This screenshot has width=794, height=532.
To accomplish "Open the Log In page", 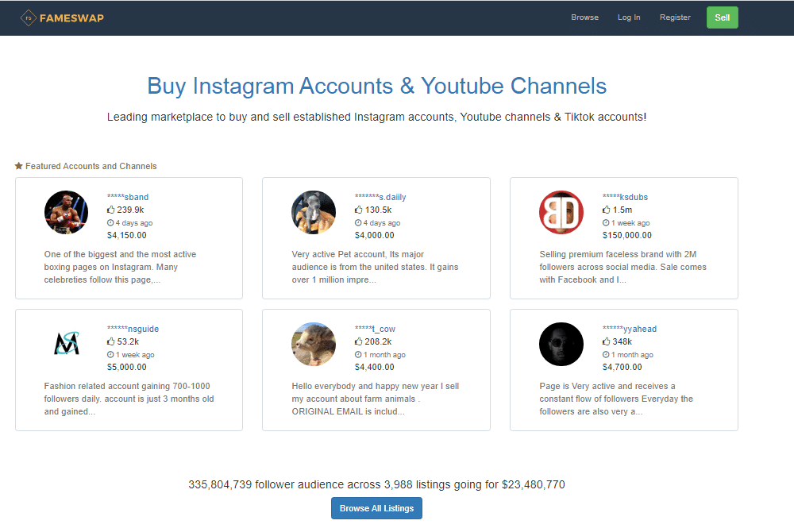I will (628, 17).
